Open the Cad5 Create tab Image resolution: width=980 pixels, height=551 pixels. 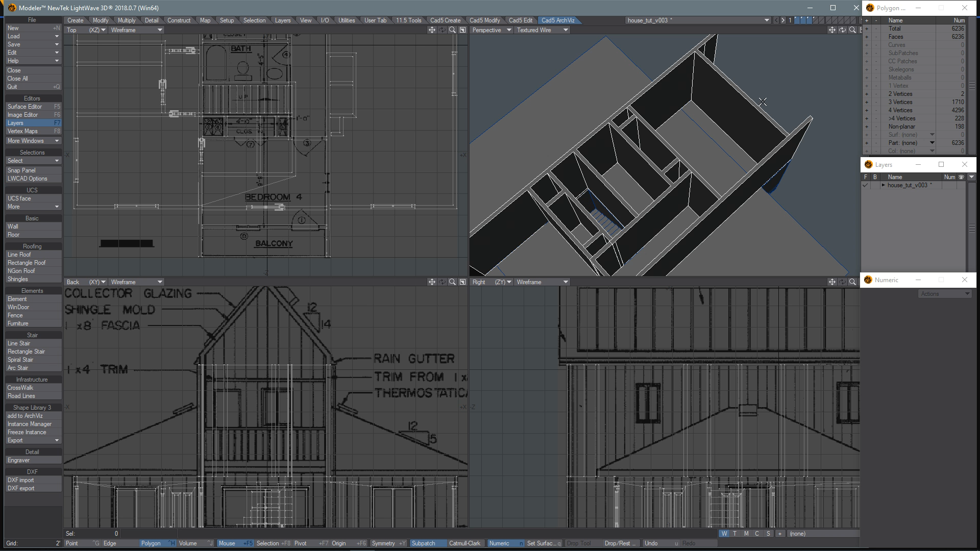click(x=445, y=20)
